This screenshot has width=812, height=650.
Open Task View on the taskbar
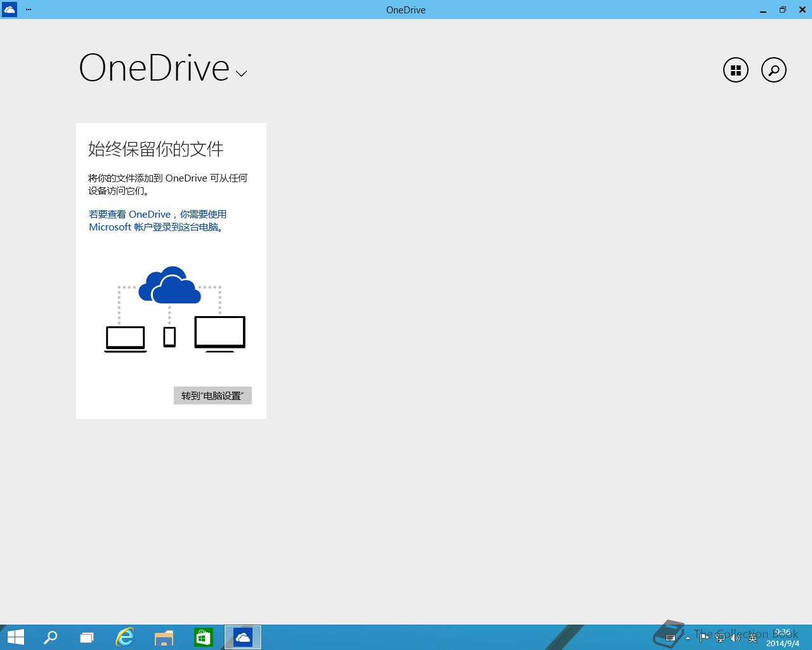coord(87,637)
